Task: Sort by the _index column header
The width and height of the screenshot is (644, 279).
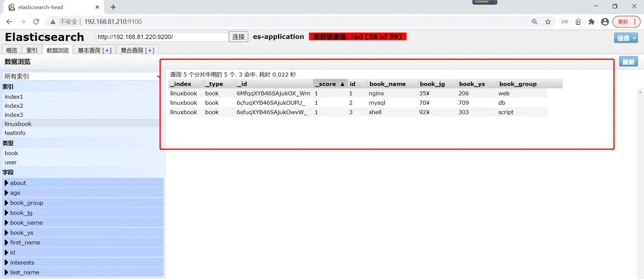Action: click(186, 84)
